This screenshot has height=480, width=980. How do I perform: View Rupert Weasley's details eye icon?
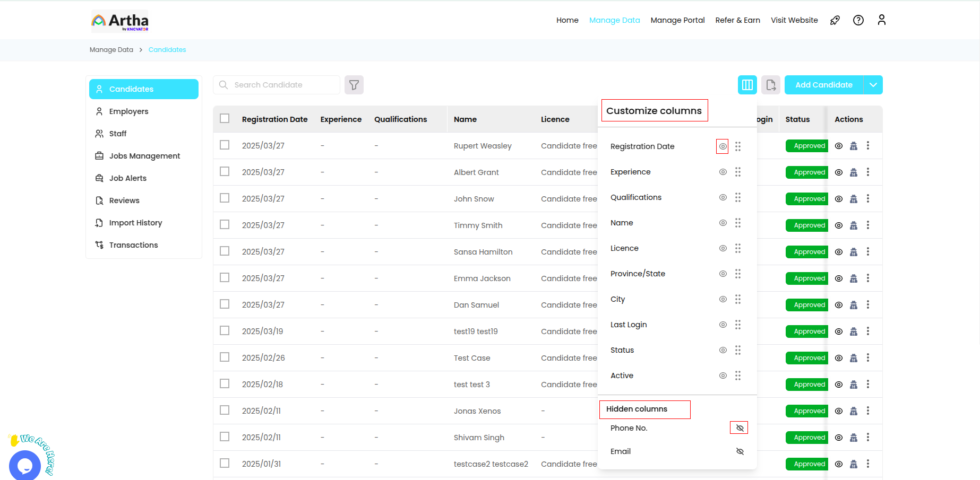click(839, 146)
